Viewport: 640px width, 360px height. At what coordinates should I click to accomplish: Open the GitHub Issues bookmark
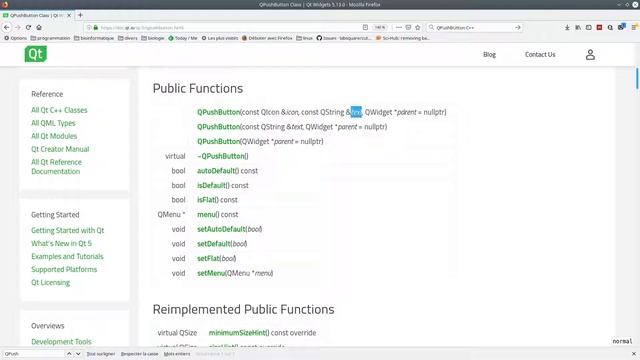tap(344, 38)
